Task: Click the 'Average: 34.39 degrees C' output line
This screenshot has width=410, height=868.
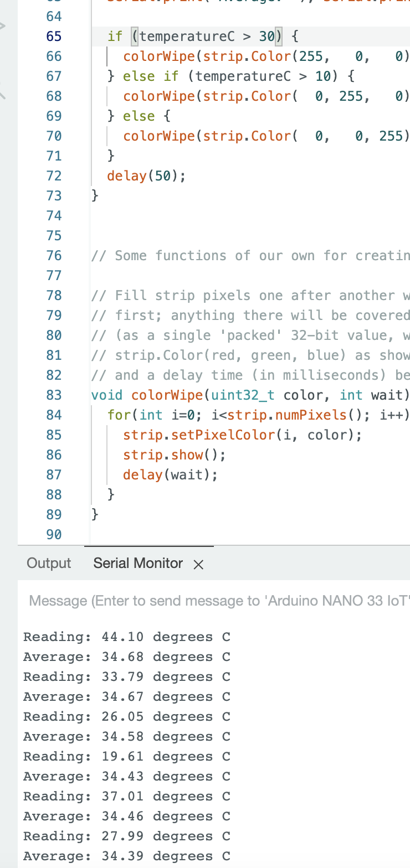Action: [x=126, y=856]
